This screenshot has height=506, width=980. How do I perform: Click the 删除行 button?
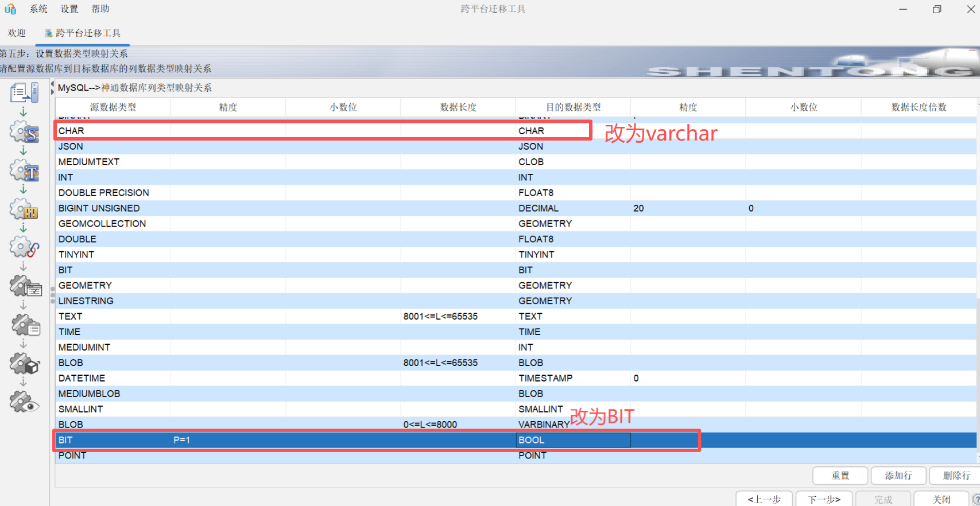(956, 476)
